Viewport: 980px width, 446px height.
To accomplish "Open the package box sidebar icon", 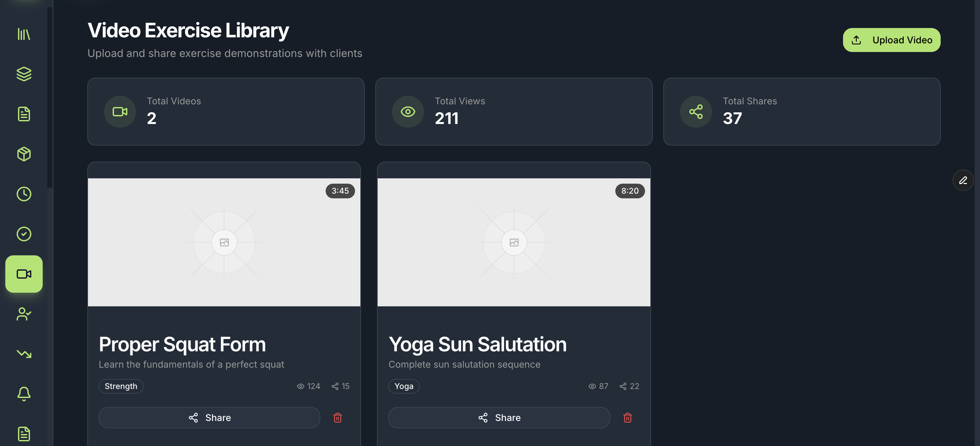I will [x=24, y=154].
